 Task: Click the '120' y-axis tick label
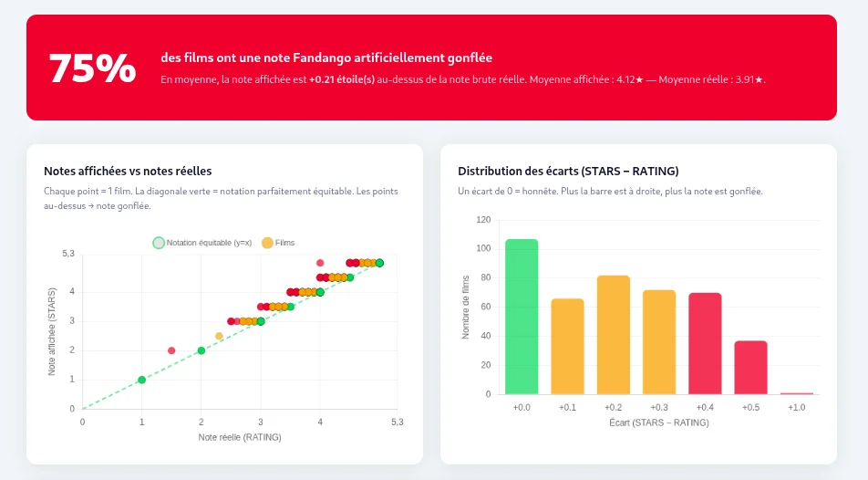point(483,220)
